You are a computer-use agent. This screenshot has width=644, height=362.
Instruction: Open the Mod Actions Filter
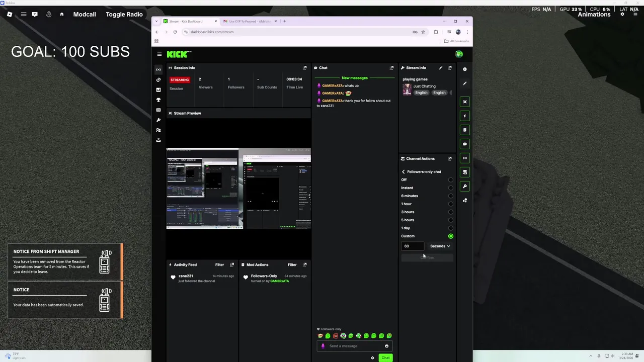tap(292, 264)
